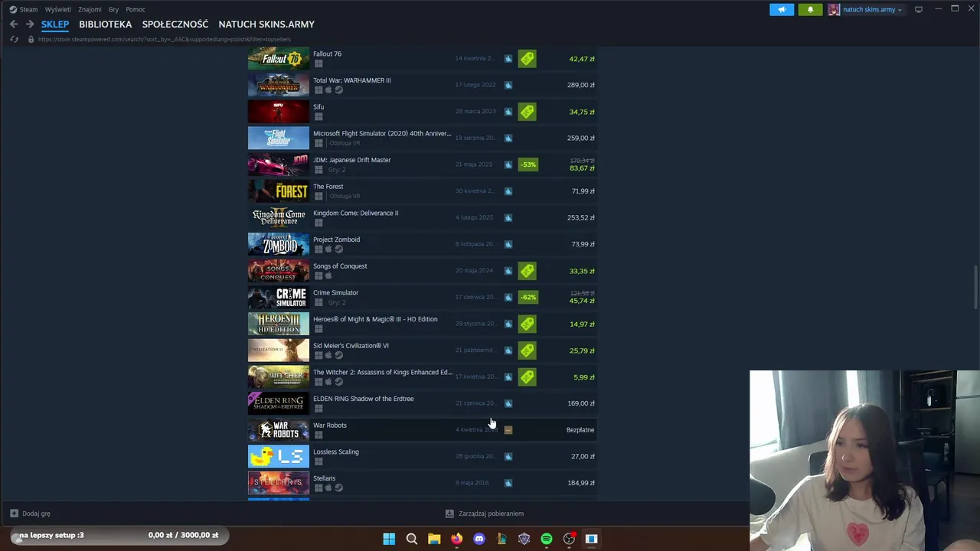Image resolution: width=980 pixels, height=551 pixels.
Task: Open the Wyświetl menu
Action: (x=57, y=9)
